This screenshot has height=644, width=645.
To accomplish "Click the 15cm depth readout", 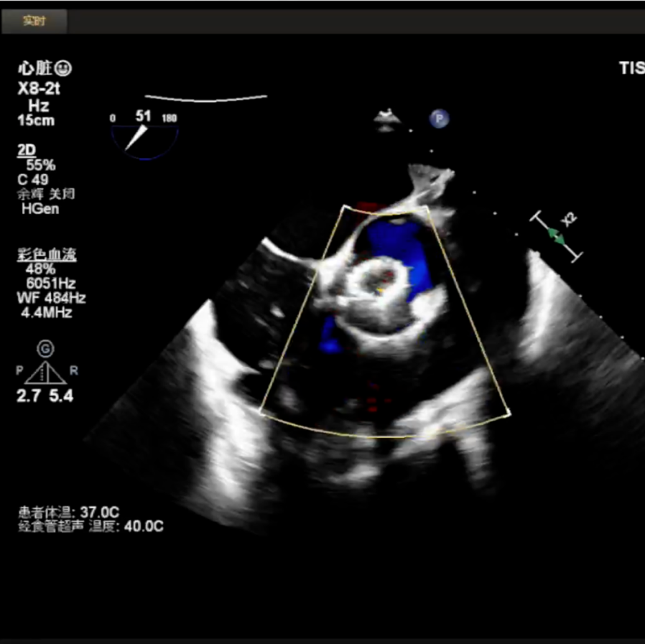I will [35, 121].
